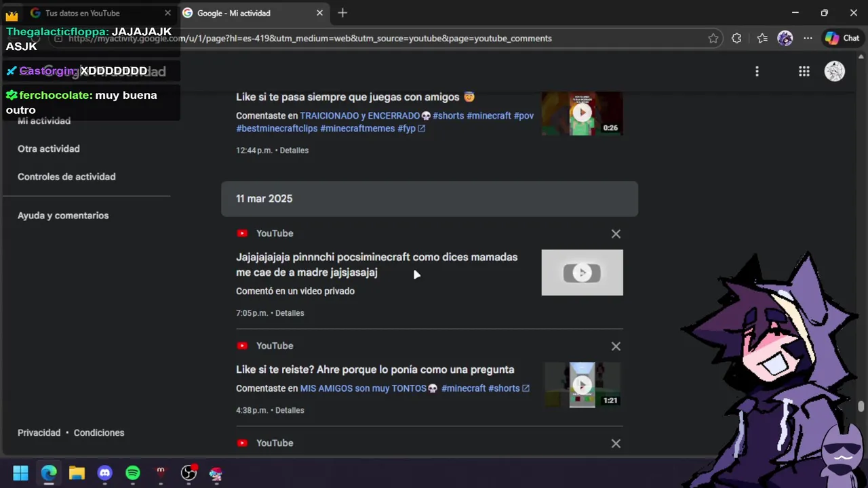Viewport: 868px width, 488px height.
Task: Open Spotify from the taskbar
Action: coord(132,473)
